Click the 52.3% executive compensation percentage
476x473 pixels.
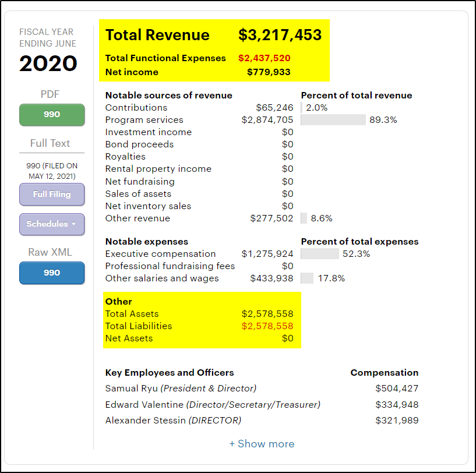click(x=356, y=254)
